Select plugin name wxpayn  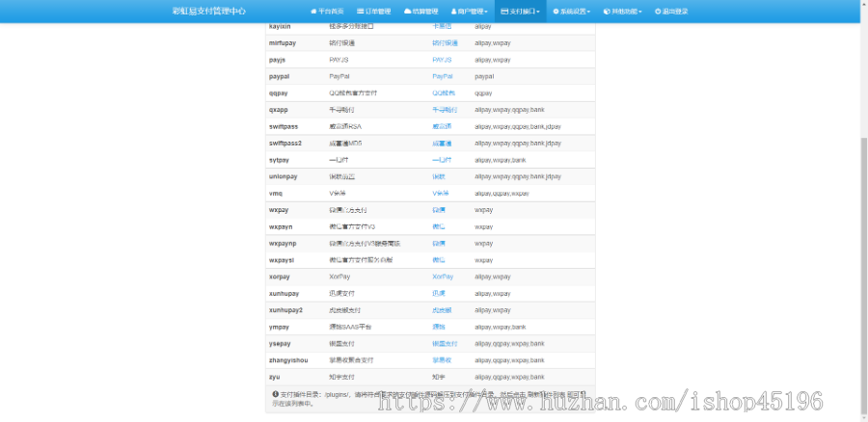(281, 226)
